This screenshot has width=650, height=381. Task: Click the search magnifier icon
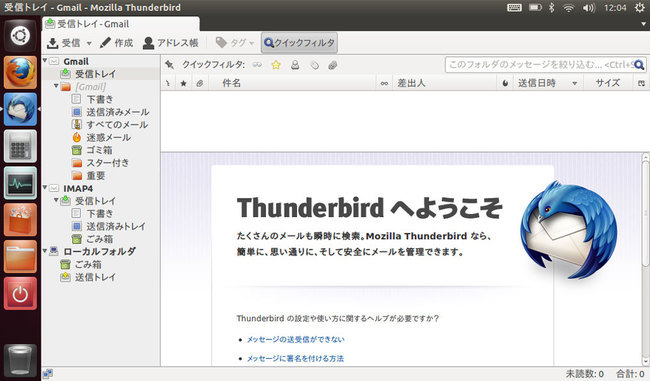639,65
